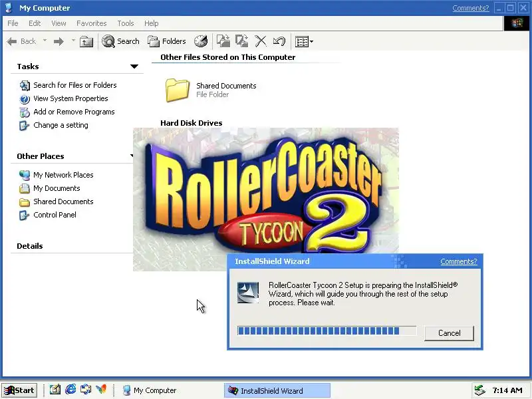Click the butterfly quick launch icon
The width and height of the screenshot is (532, 399).
(x=101, y=390)
